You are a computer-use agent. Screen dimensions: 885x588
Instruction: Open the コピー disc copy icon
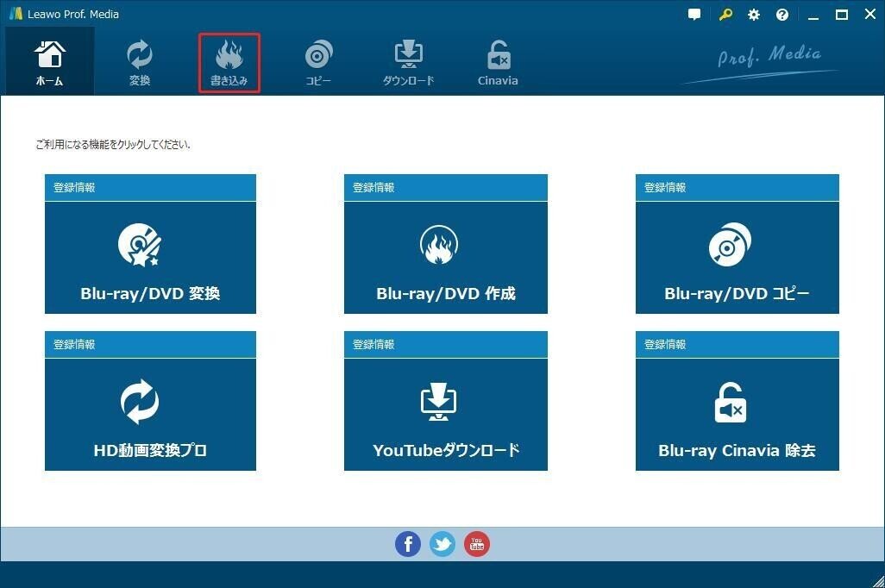(x=318, y=53)
